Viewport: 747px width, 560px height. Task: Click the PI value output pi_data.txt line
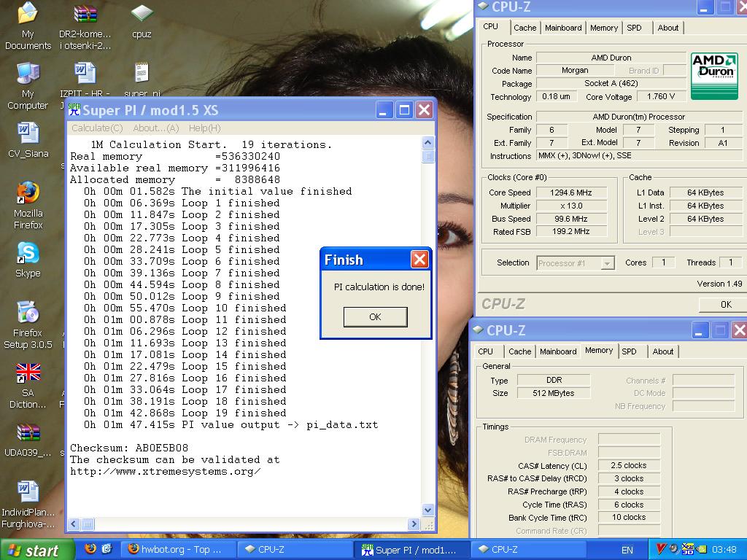231,425
